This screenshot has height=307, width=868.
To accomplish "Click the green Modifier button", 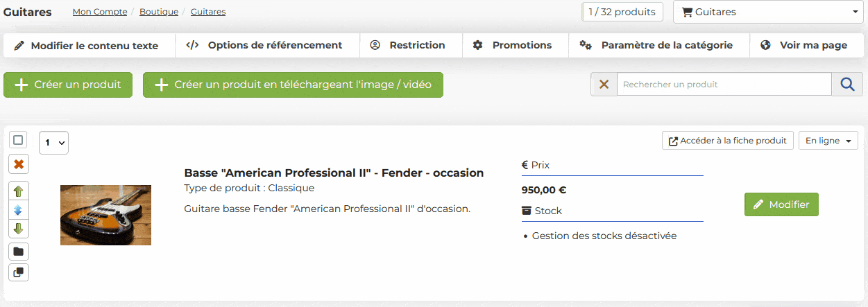I will click(781, 204).
